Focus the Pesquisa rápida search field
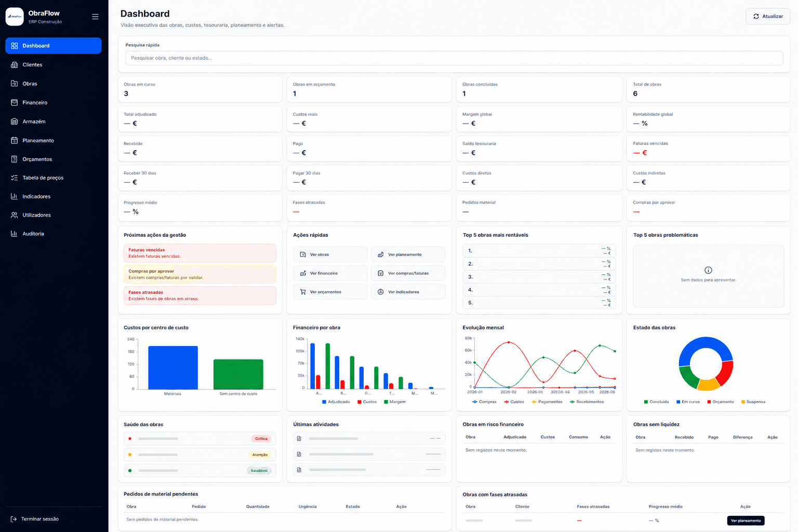 (x=454, y=58)
